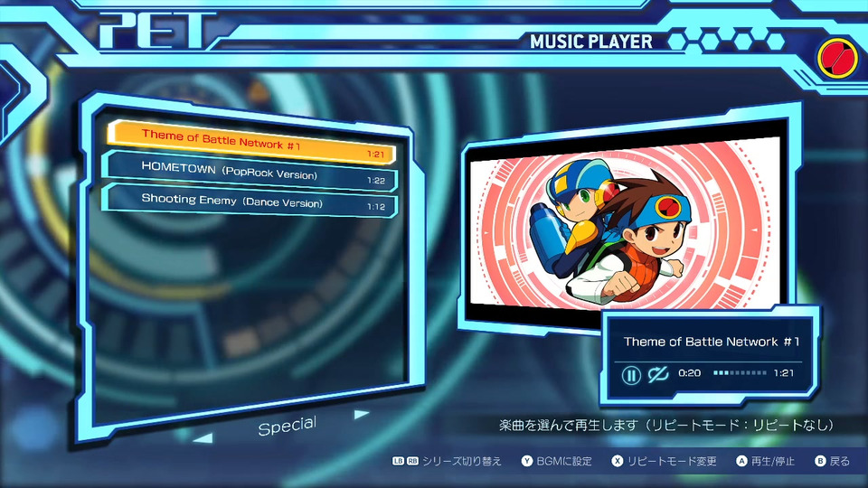Click the 1:12 duration on Shooting Enemy row
This screenshot has width=868, height=488.
[376, 206]
